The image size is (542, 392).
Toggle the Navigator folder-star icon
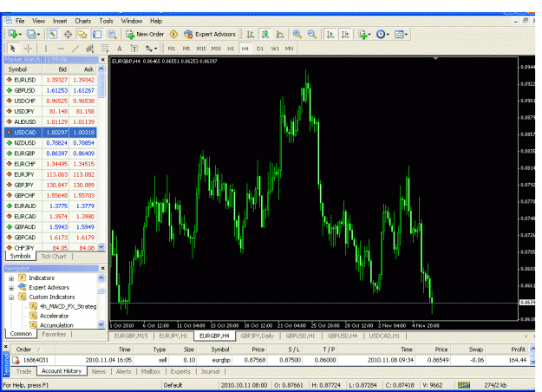tap(82, 34)
